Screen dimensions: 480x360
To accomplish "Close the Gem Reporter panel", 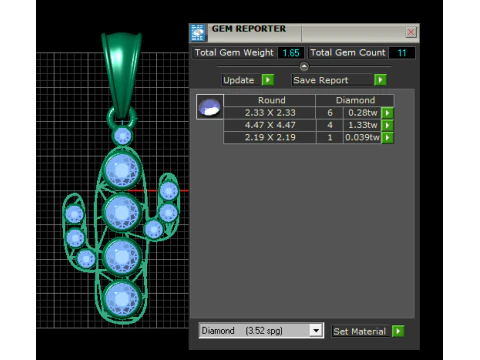I will tap(411, 32).
